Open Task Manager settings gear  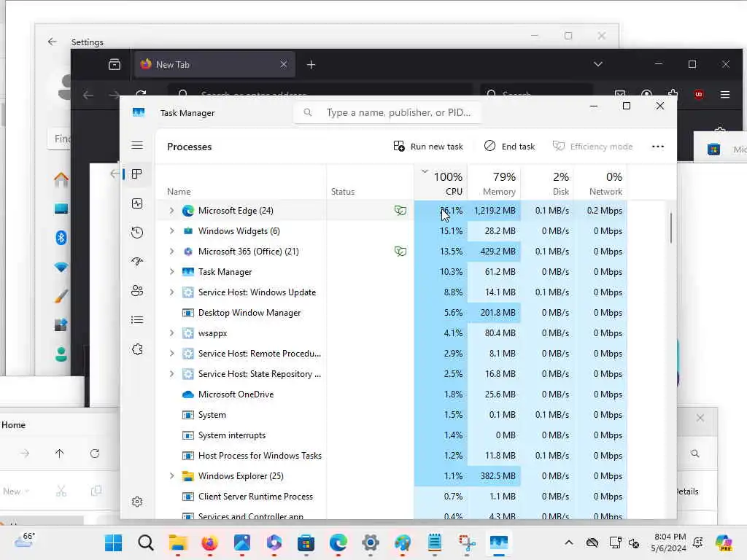pos(137,502)
